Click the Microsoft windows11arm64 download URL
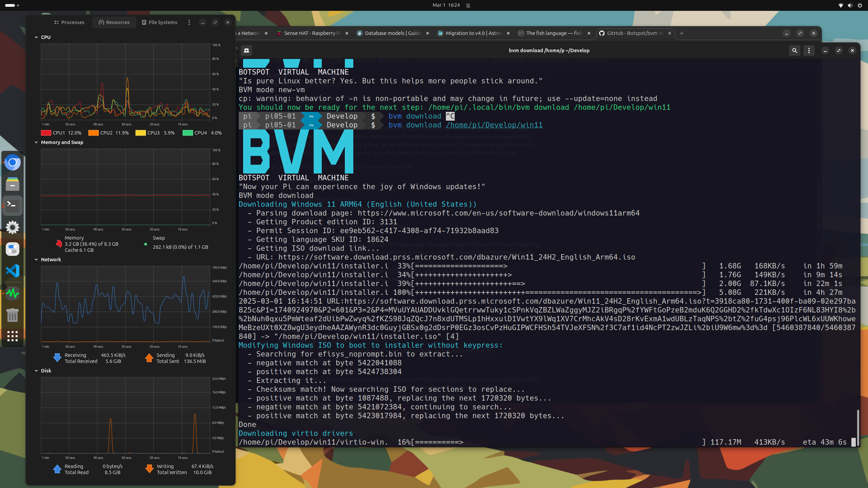The height and width of the screenshot is (488, 868). click(x=498, y=213)
